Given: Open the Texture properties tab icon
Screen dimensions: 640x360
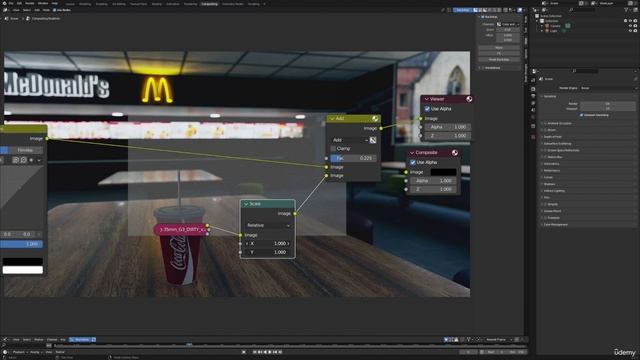Looking at the screenshot, I should click(x=533, y=137).
